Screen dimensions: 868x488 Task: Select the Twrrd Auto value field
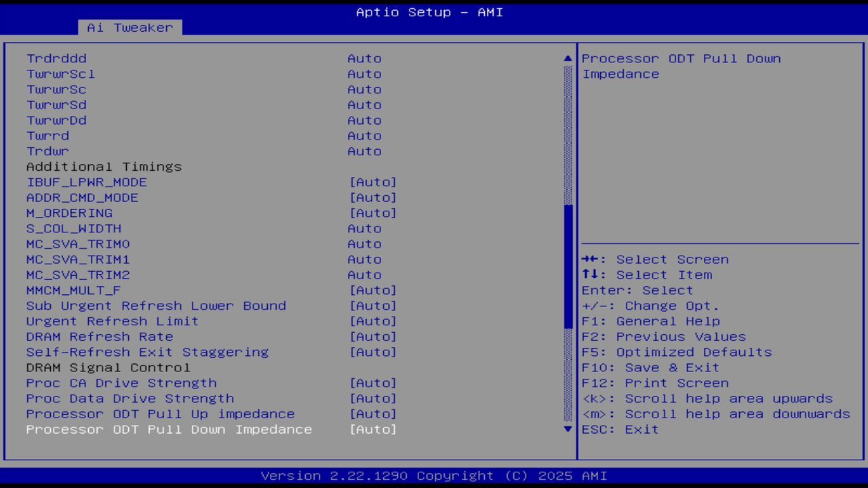click(x=365, y=136)
